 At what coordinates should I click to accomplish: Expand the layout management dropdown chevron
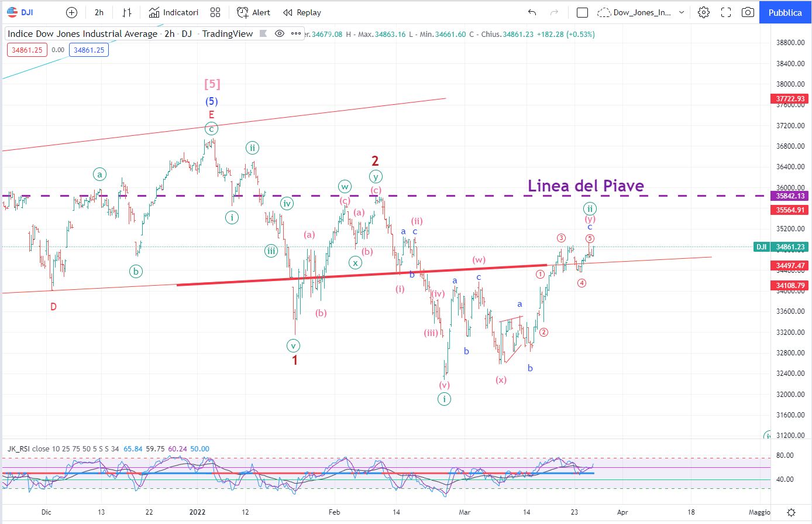pyautogui.click(x=682, y=12)
